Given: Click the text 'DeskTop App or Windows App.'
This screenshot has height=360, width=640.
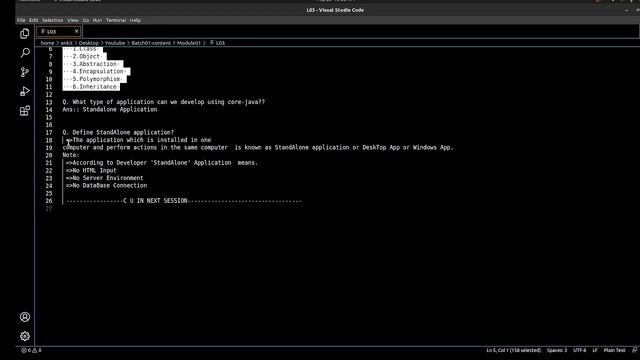Looking at the screenshot, I should point(408,147).
